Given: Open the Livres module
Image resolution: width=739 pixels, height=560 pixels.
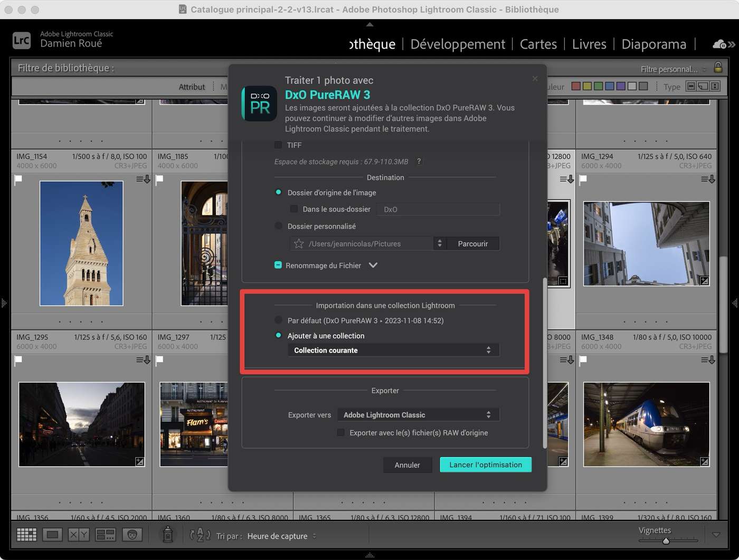Looking at the screenshot, I should click(589, 44).
